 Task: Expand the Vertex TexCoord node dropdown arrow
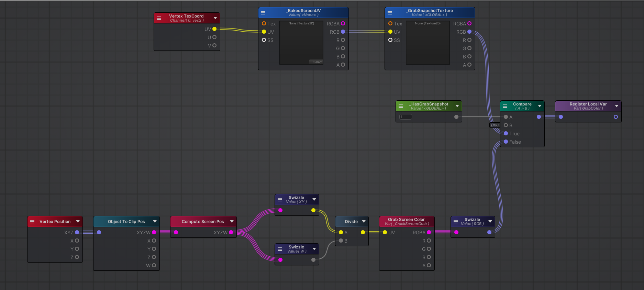[x=215, y=18]
